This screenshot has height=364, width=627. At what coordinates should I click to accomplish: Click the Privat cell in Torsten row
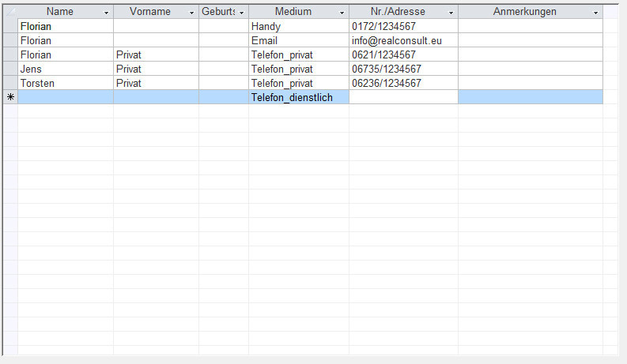(157, 83)
